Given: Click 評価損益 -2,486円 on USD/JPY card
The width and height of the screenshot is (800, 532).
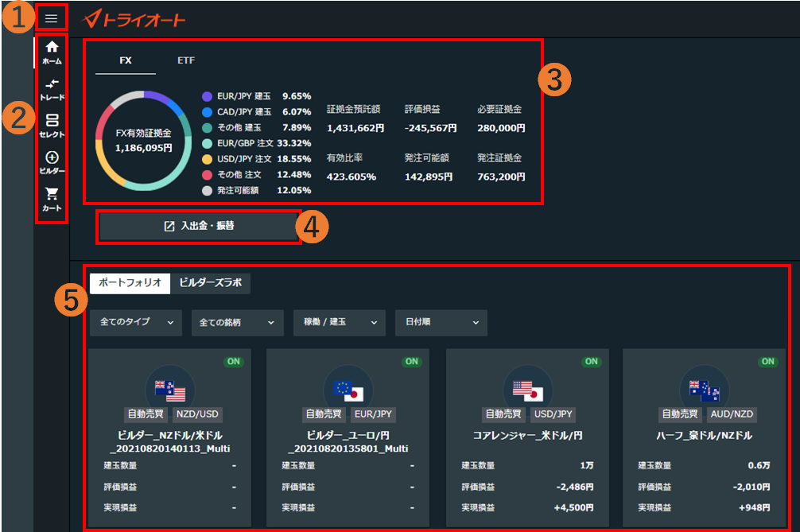Looking at the screenshot, I should pos(574,487).
